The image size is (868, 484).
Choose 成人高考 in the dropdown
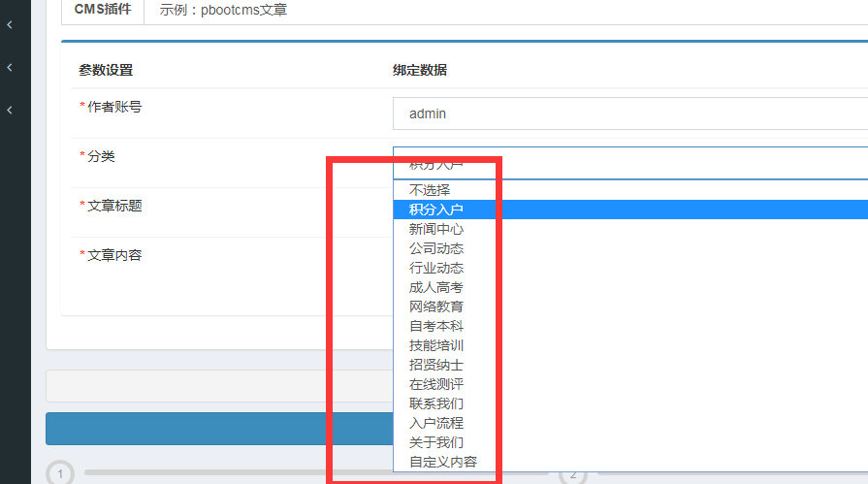click(436, 287)
